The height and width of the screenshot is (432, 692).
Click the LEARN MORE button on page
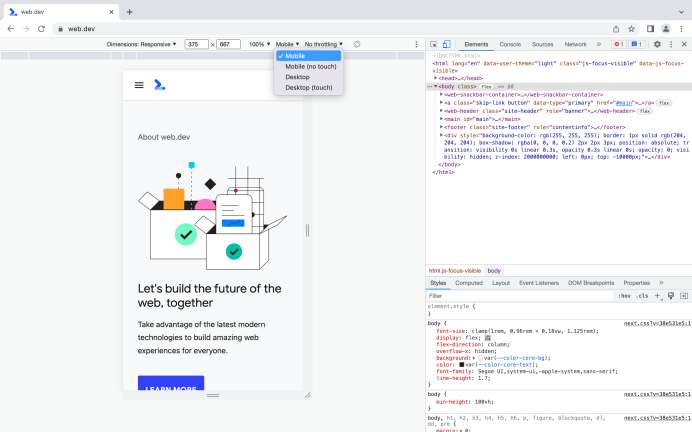pyautogui.click(x=171, y=383)
